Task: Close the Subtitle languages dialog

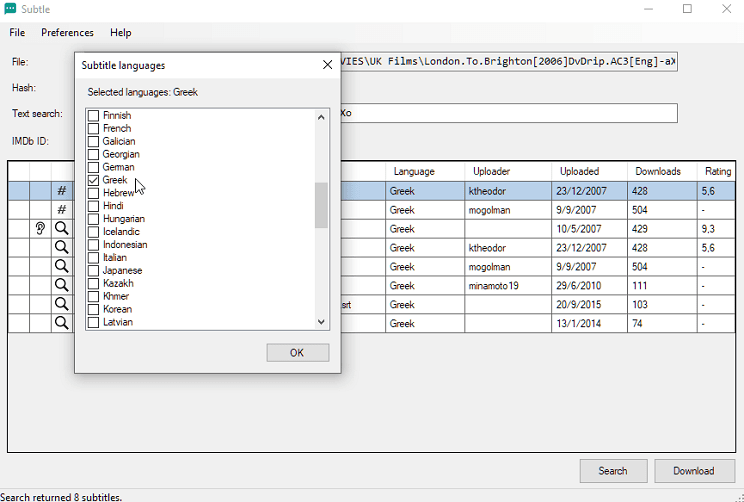Action: [327, 65]
